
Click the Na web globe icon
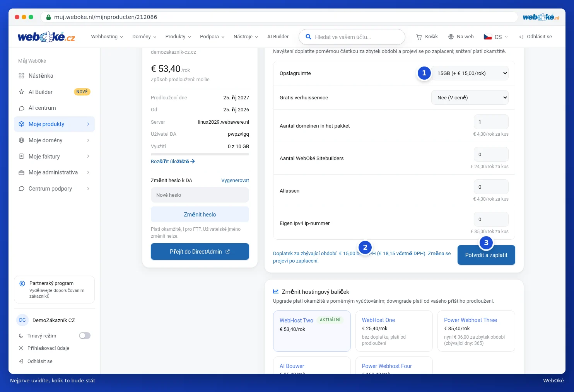(x=451, y=37)
